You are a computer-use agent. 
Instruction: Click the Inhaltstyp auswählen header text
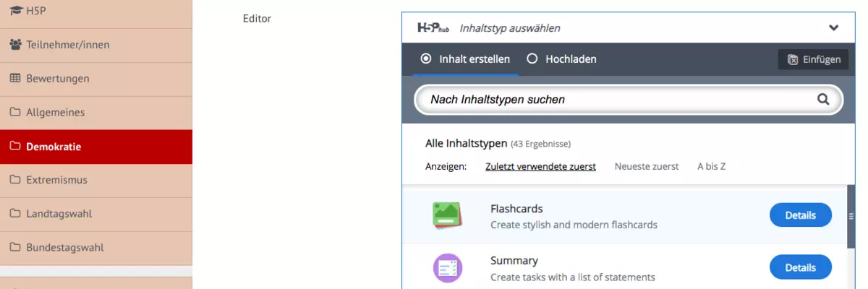(510, 29)
